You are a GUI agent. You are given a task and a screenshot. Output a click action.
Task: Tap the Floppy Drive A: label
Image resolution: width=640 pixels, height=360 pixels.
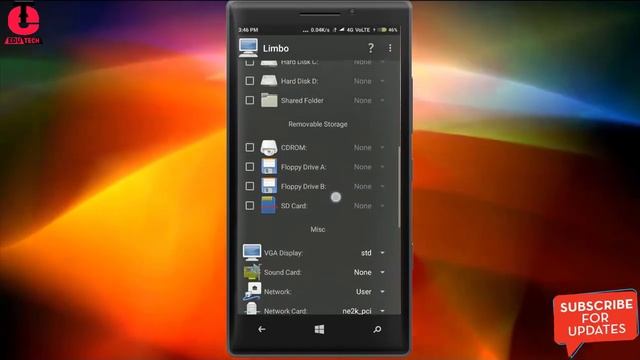tap(303, 167)
